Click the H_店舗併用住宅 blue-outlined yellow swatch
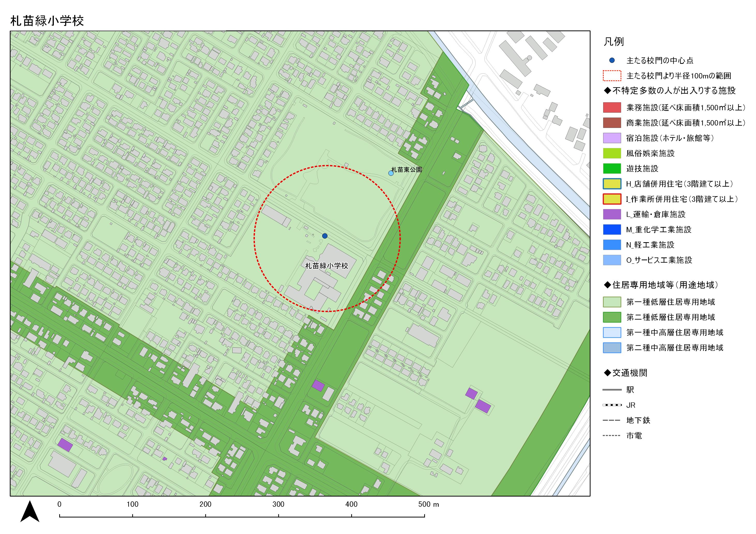The image size is (756, 534). [612, 184]
